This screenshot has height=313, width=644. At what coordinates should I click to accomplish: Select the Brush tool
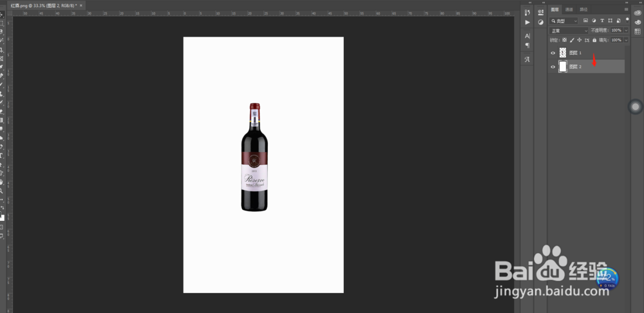2,84
